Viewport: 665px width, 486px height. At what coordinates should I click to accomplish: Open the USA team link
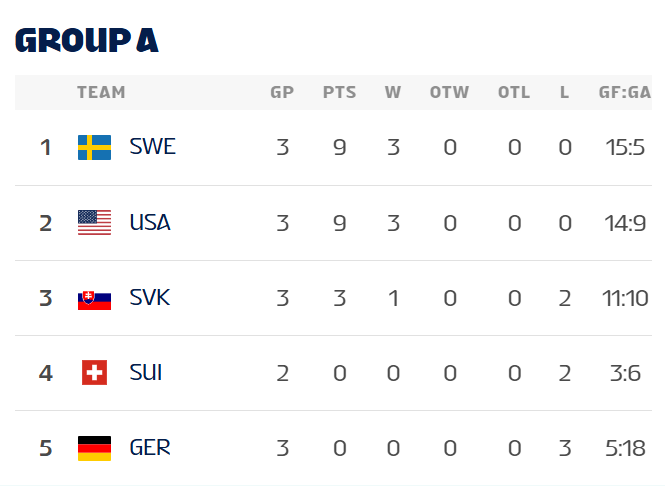(x=150, y=222)
